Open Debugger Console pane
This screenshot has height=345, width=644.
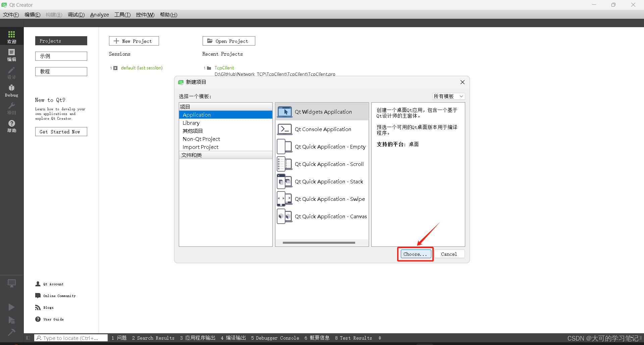[275, 338]
